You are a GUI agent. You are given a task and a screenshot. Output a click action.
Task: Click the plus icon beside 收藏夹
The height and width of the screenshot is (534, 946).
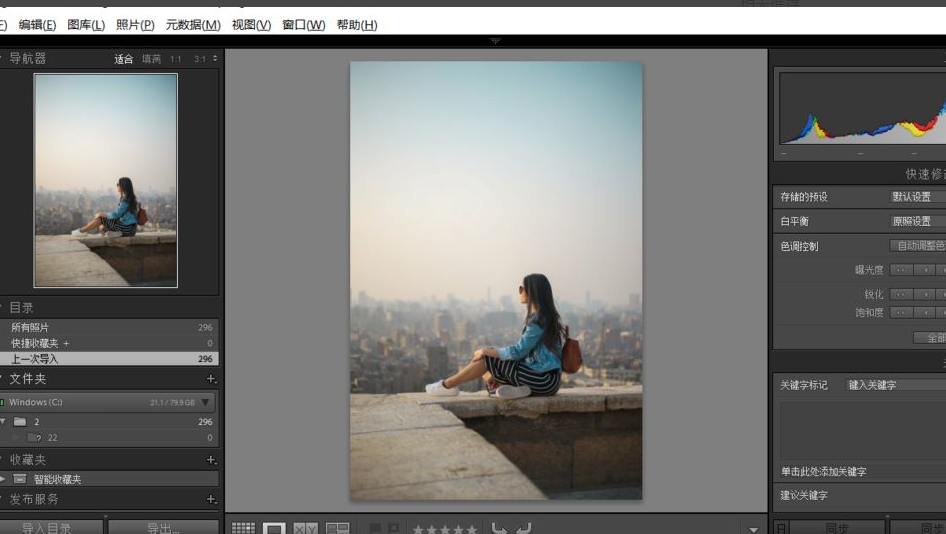tap(211, 460)
